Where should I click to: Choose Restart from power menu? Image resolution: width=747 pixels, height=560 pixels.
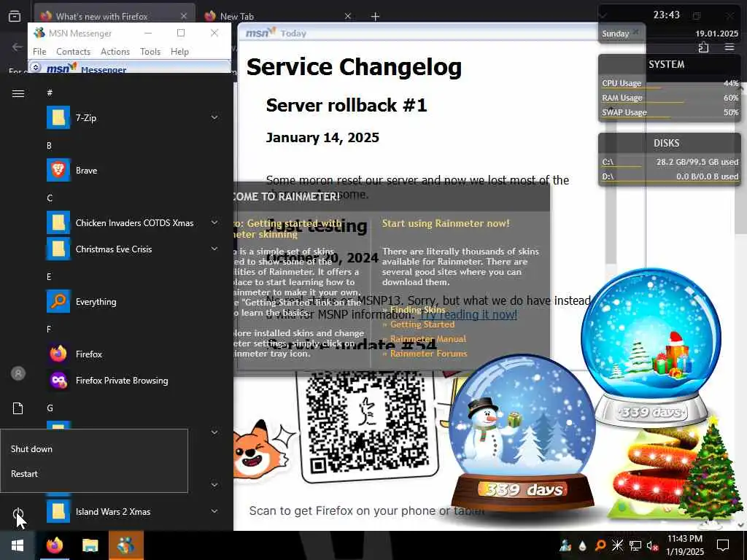pos(94,474)
